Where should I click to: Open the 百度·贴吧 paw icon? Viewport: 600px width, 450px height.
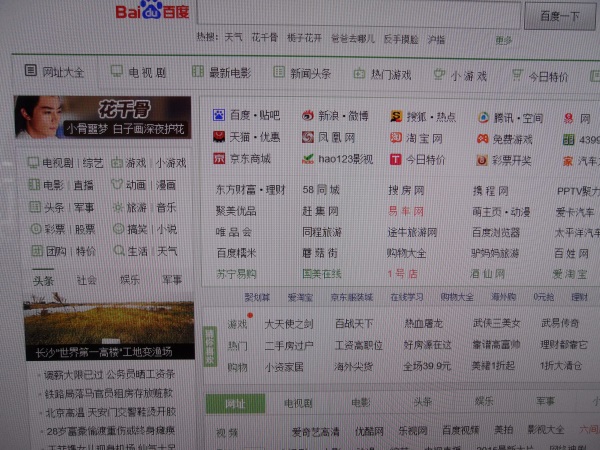(x=219, y=114)
